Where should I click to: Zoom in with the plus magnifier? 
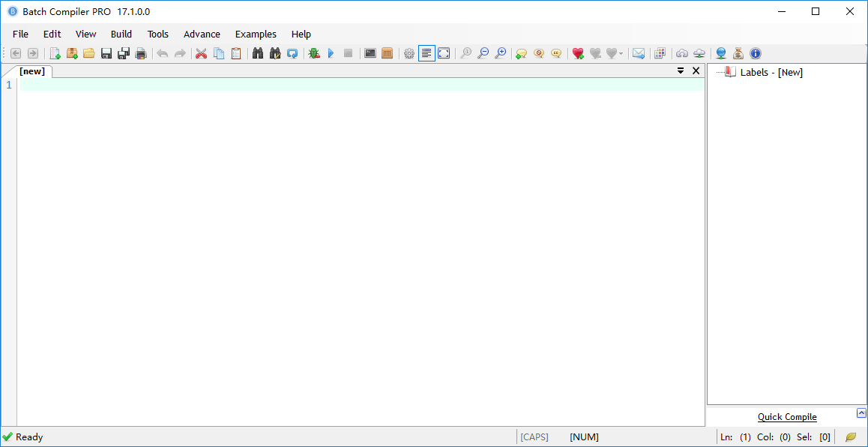pos(500,54)
